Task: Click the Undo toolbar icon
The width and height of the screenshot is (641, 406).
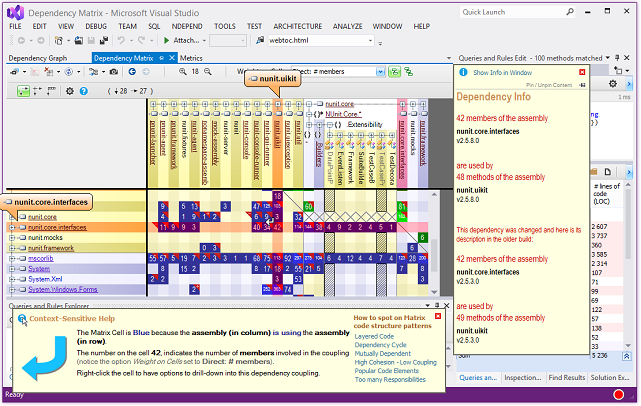Action: (121, 40)
